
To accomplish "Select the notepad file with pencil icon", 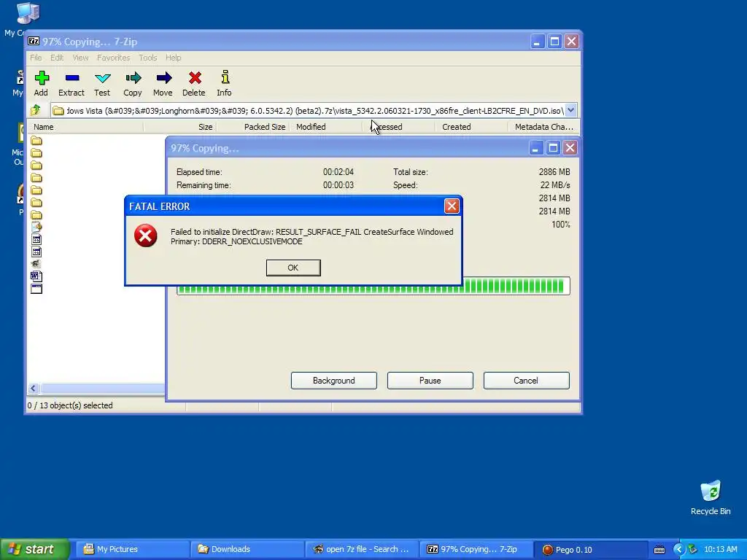I will (x=36, y=227).
